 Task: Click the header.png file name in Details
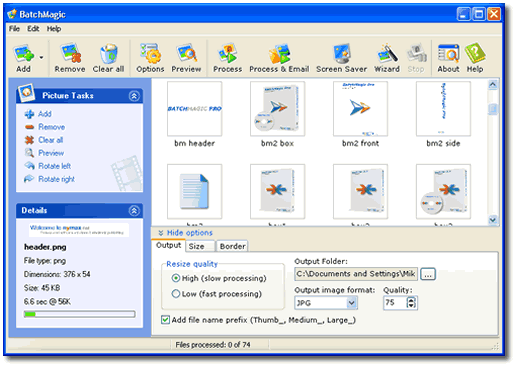(x=45, y=247)
